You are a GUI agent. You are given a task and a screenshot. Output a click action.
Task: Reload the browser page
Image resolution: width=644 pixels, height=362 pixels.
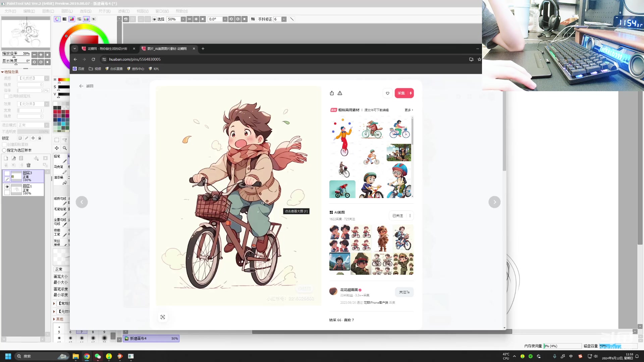[93, 59]
